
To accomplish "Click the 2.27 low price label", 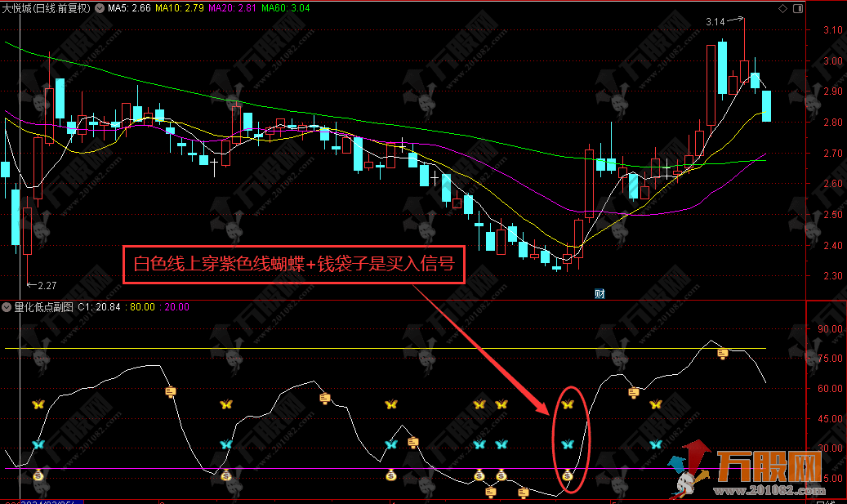I will pos(47,286).
